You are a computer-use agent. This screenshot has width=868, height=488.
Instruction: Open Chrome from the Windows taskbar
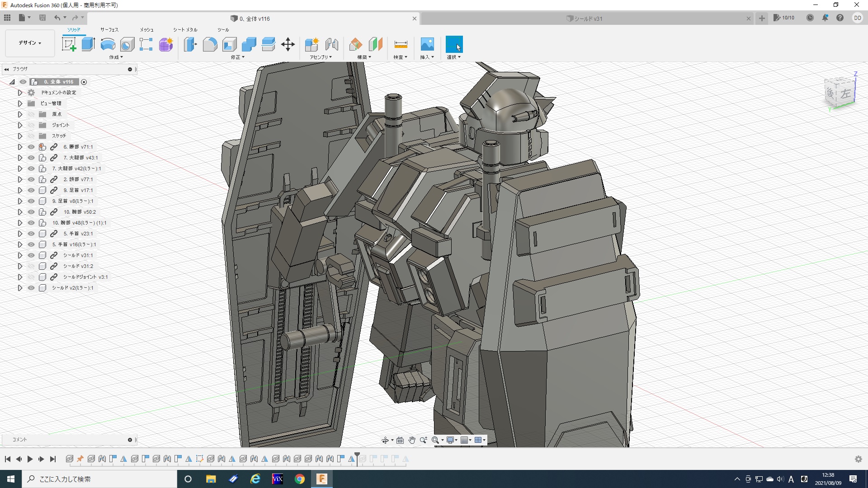[299, 479]
